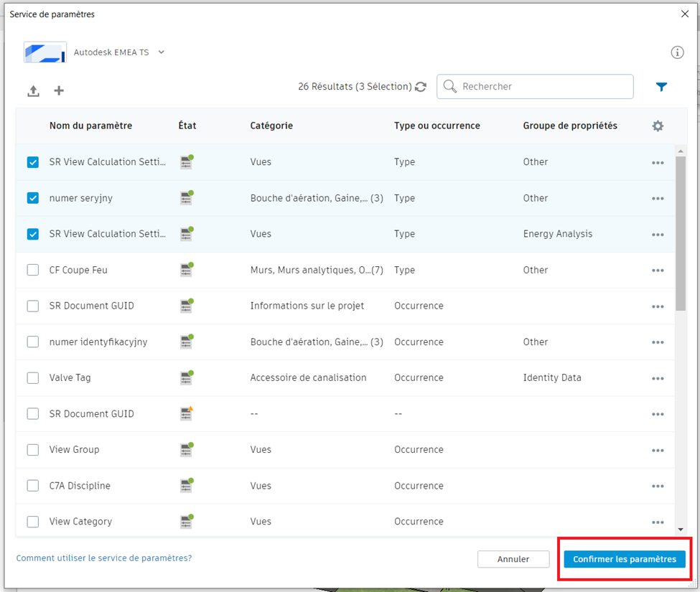Open the blue filter funnel
Image resolution: width=700 pixels, height=592 pixels.
[661, 87]
